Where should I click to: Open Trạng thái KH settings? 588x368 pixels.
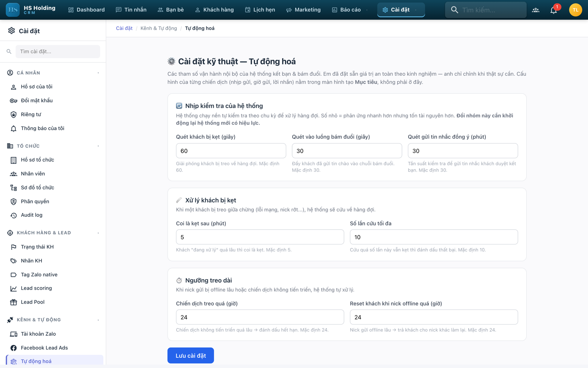(x=54, y=247)
